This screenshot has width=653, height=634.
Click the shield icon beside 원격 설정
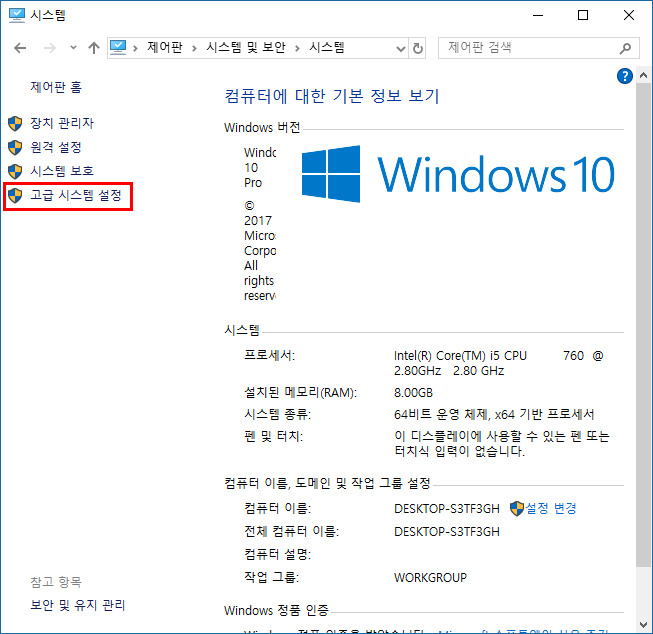pyautogui.click(x=15, y=147)
